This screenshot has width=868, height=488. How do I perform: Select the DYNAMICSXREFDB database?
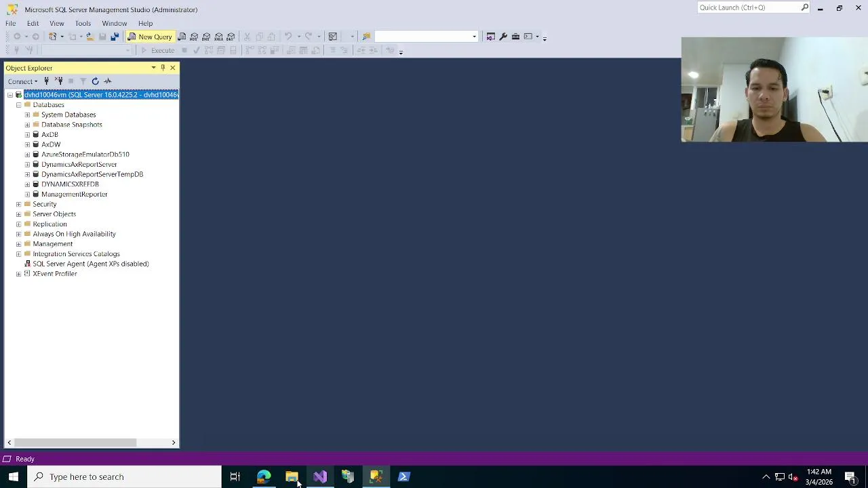[70, 184]
